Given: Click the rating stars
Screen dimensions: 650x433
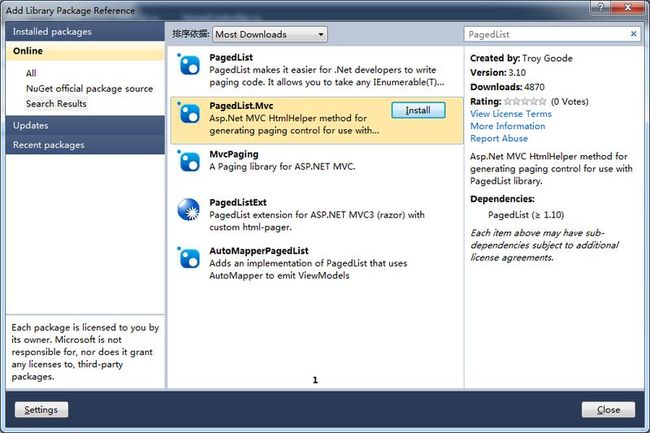Looking at the screenshot, I should (525, 101).
